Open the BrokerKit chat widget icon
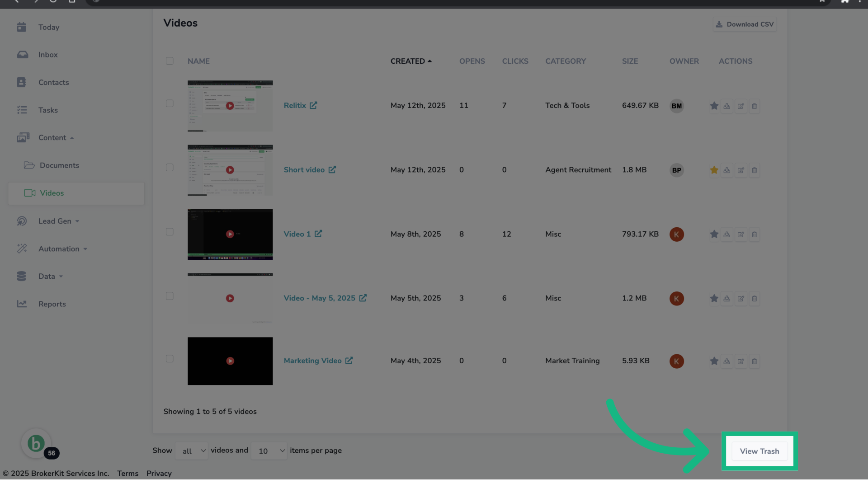The height and width of the screenshot is (488, 868). [x=36, y=443]
